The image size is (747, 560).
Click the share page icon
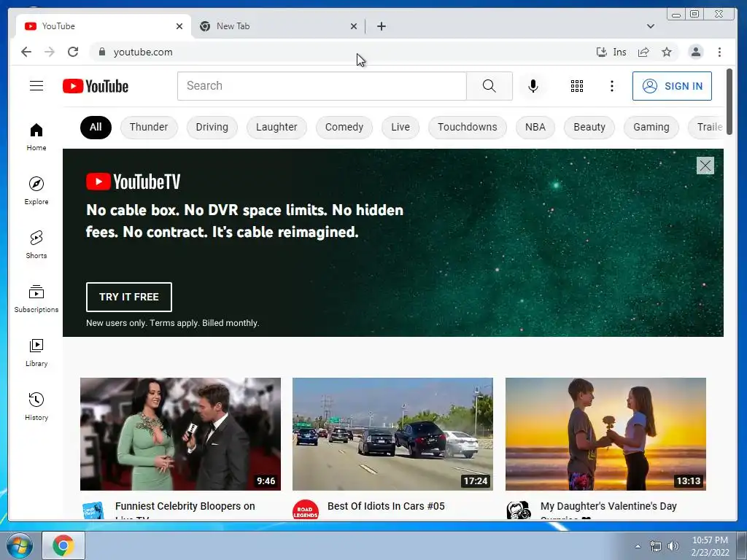[643, 52]
